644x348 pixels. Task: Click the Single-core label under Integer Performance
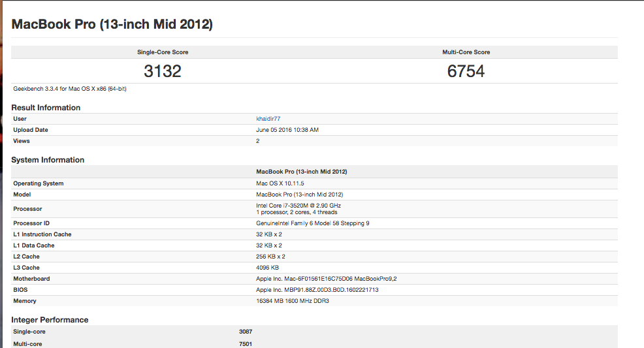tap(29, 332)
